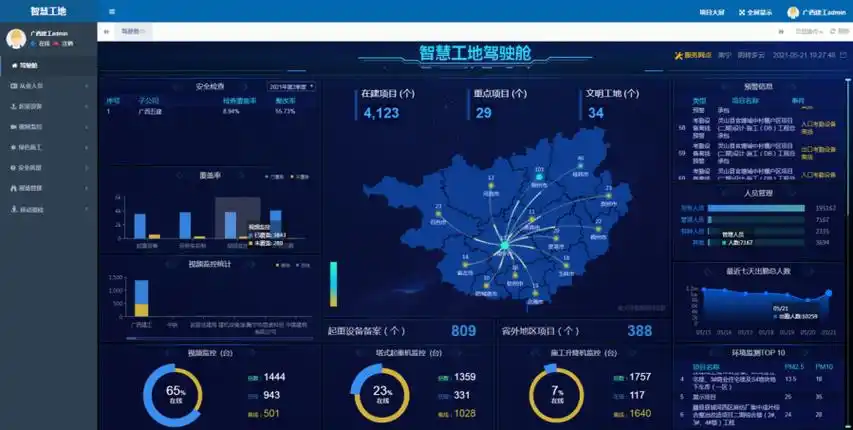Open 项目大屏 from the top bar

click(x=712, y=13)
